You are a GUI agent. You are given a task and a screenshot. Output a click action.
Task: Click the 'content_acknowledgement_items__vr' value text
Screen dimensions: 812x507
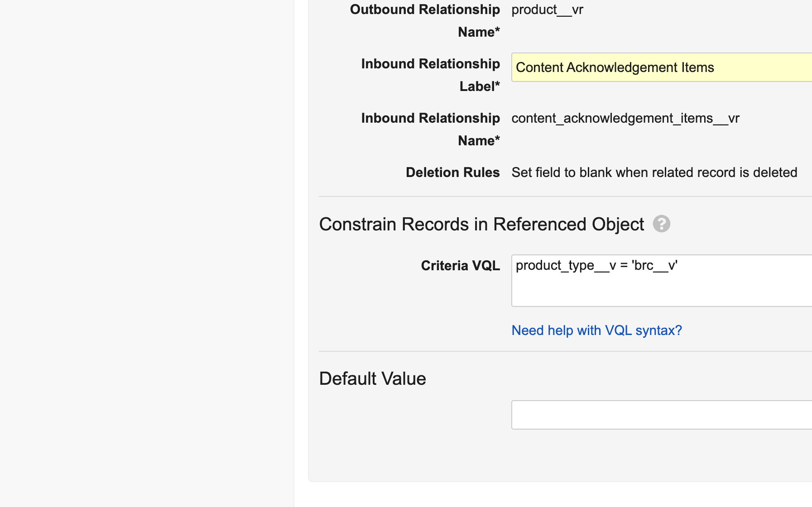tap(625, 118)
